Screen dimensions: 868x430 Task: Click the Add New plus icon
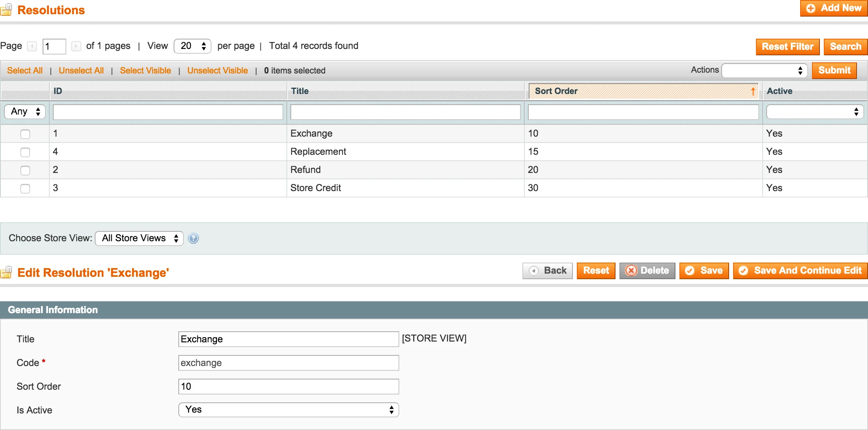811,8
